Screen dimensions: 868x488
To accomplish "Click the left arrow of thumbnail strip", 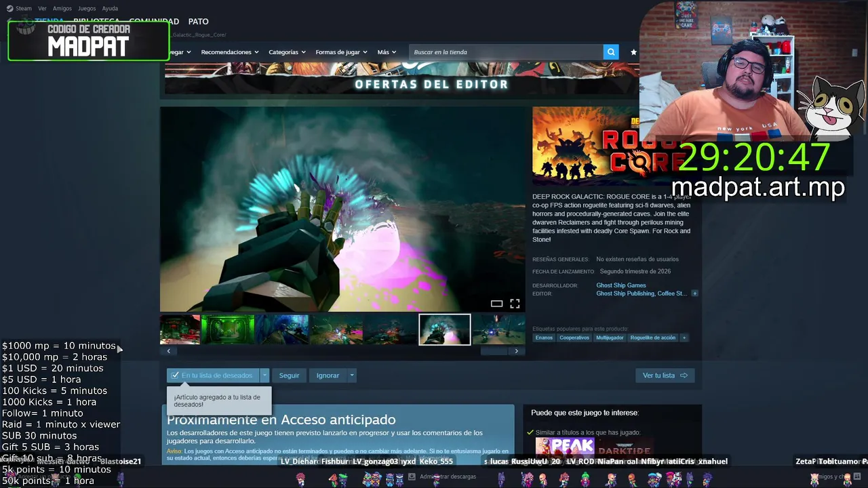I will (169, 351).
